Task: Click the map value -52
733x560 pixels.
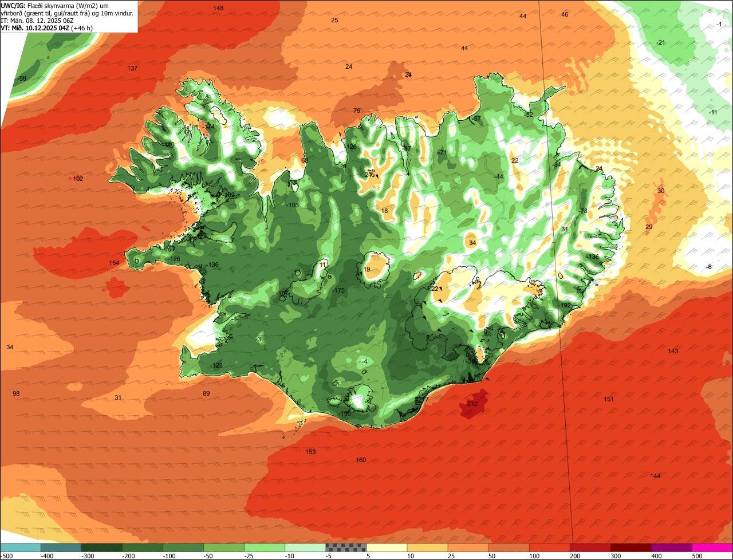Action: [x=529, y=115]
